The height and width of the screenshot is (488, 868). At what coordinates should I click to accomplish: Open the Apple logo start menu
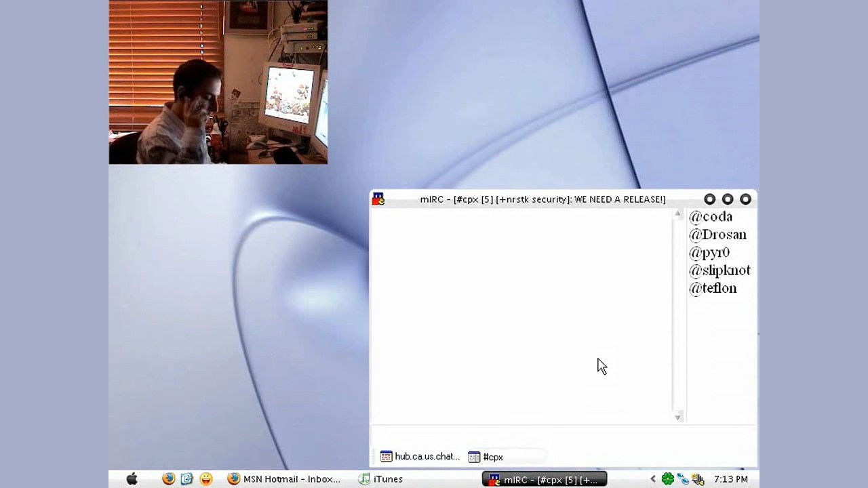tap(132, 479)
